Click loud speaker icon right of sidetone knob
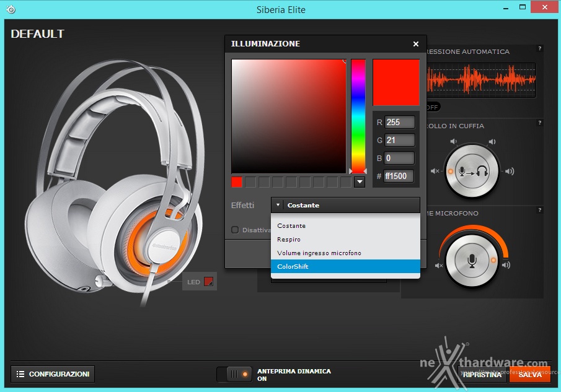Image resolution: width=561 pixels, height=392 pixels. [x=510, y=171]
